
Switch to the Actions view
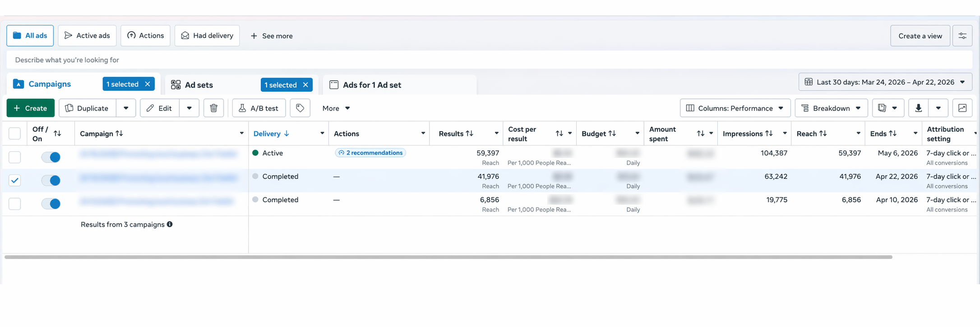[x=145, y=36]
